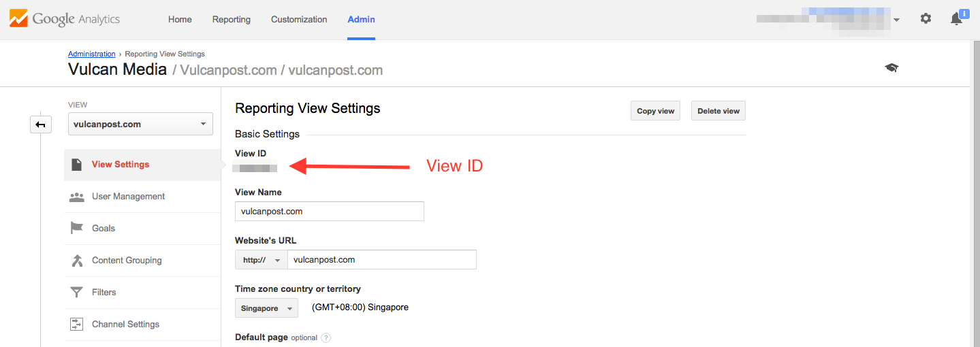Expand the vulcanpost.com view dropdown
The width and height of the screenshot is (980, 347).
pos(140,125)
